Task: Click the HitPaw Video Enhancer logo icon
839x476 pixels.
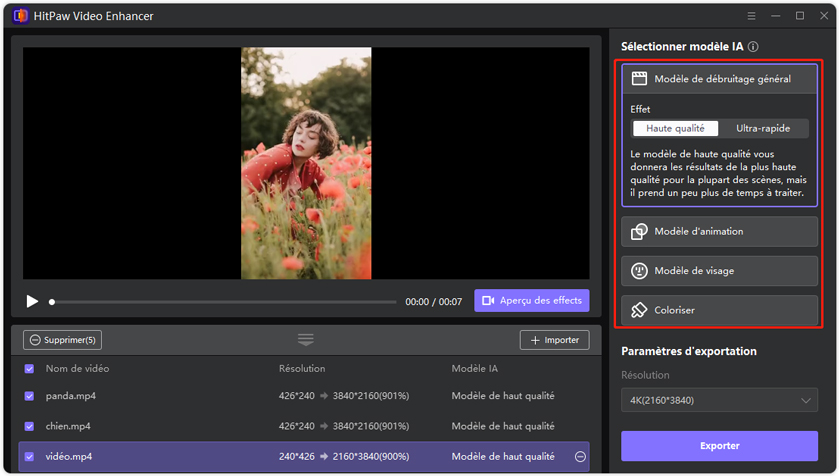Action: tap(21, 16)
